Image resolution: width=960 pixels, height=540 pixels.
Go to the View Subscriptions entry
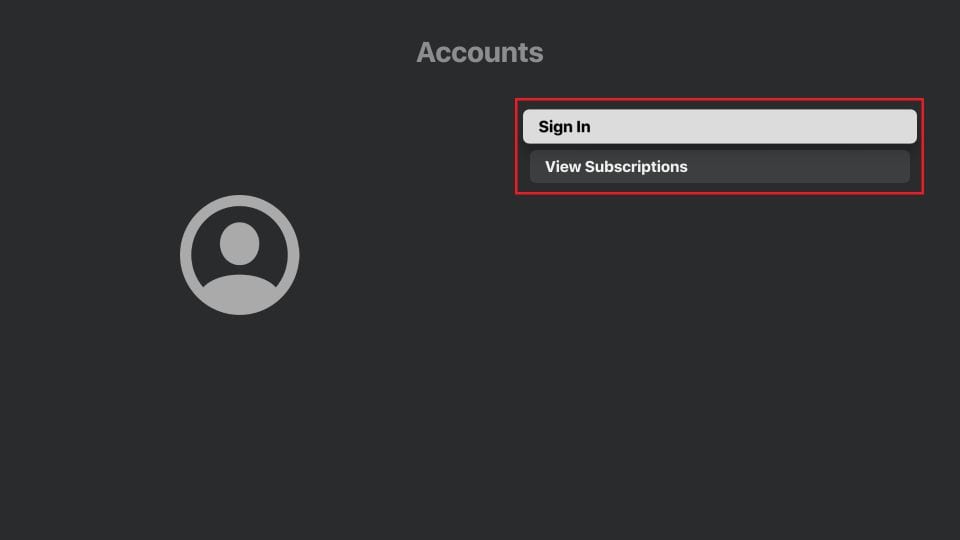719,167
